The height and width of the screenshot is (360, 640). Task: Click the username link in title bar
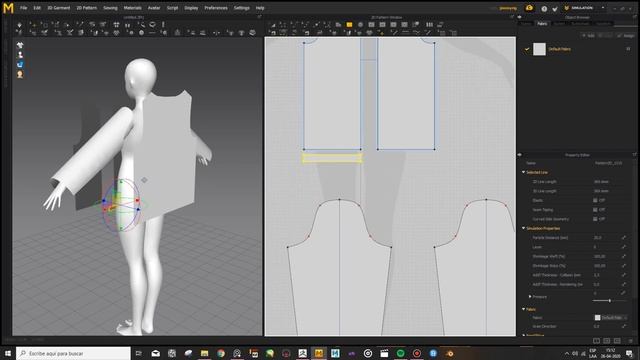tap(508, 8)
